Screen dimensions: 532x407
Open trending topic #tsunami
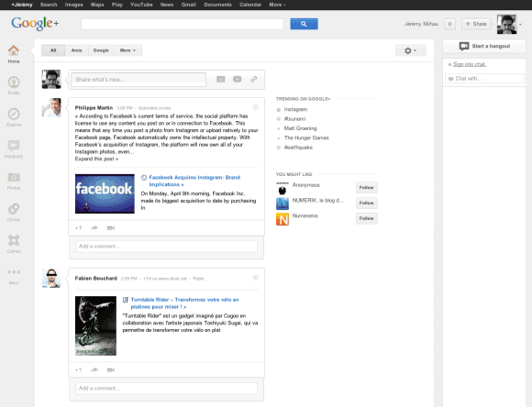coord(294,119)
